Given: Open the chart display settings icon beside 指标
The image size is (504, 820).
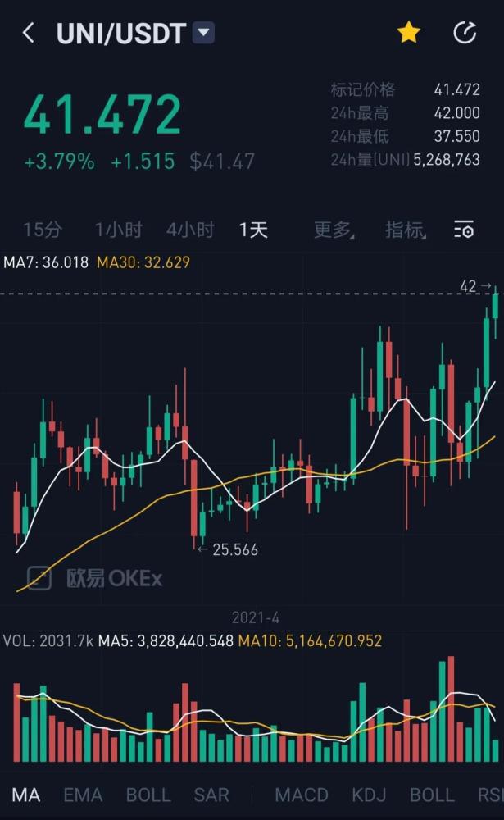Looking at the screenshot, I should click(463, 230).
